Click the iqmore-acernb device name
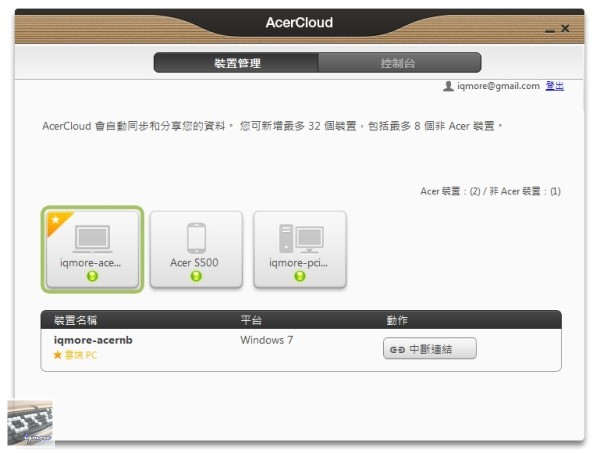Screen dimensions: 600x453 [x=93, y=340]
